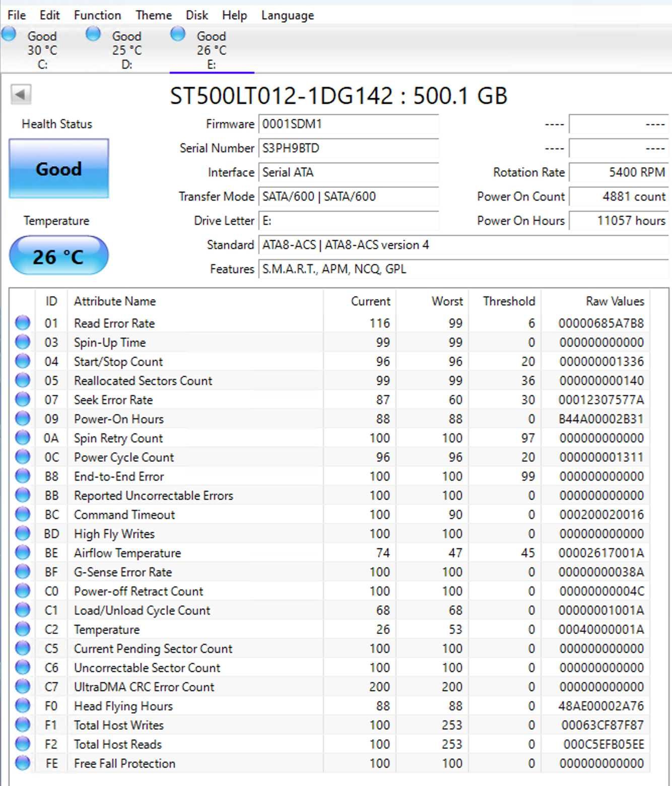
Task: Click status orb for Total Host Reads
Action: 23,744
